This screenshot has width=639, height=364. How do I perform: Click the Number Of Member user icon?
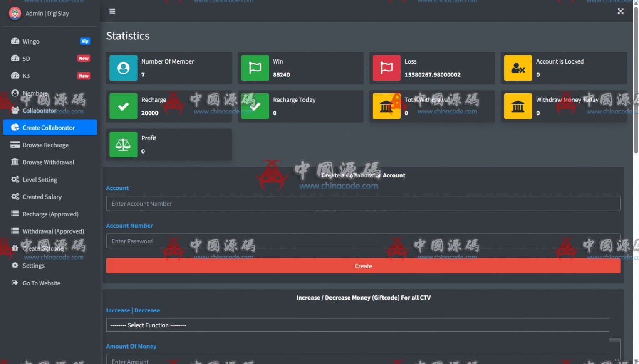[x=123, y=68]
